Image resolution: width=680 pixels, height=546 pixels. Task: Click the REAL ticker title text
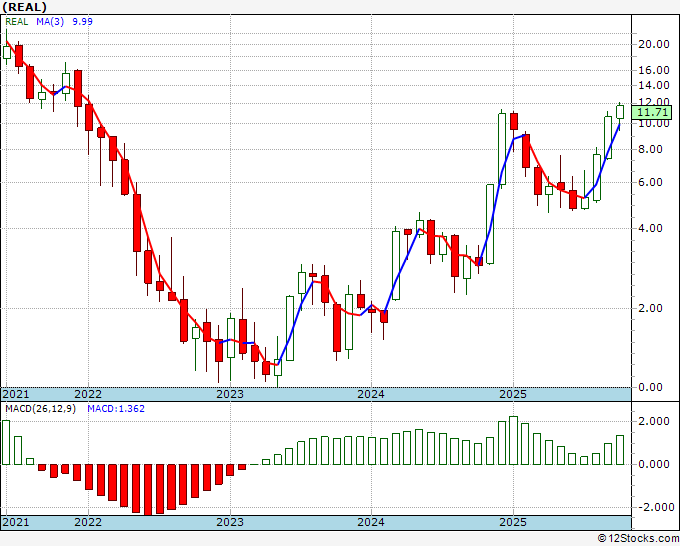[x=24, y=7]
